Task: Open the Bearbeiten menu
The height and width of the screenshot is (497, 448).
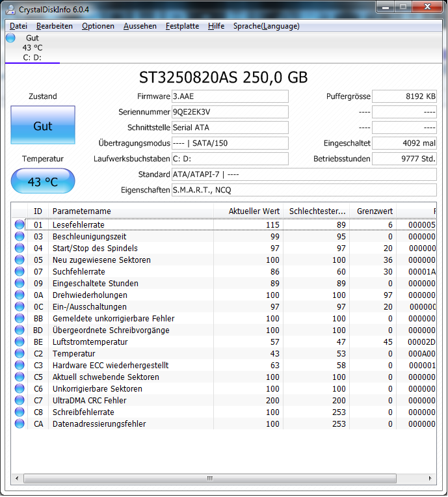Action: [x=55, y=26]
